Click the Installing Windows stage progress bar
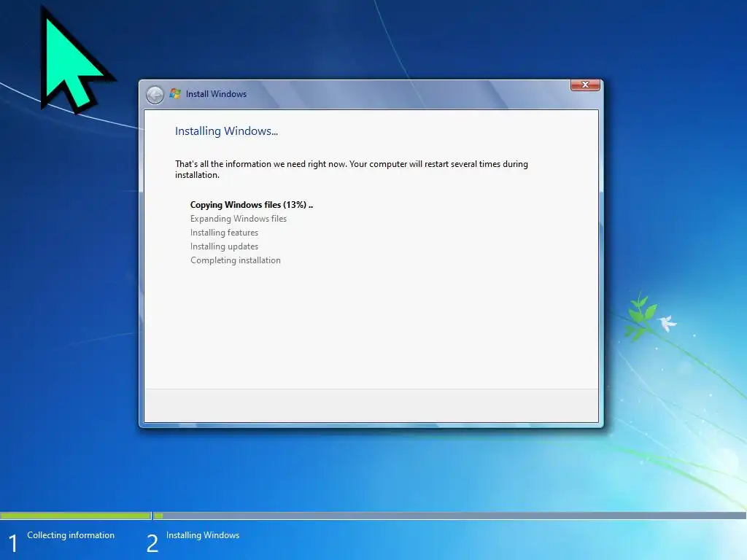747x560 pixels. [x=449, y=516]
